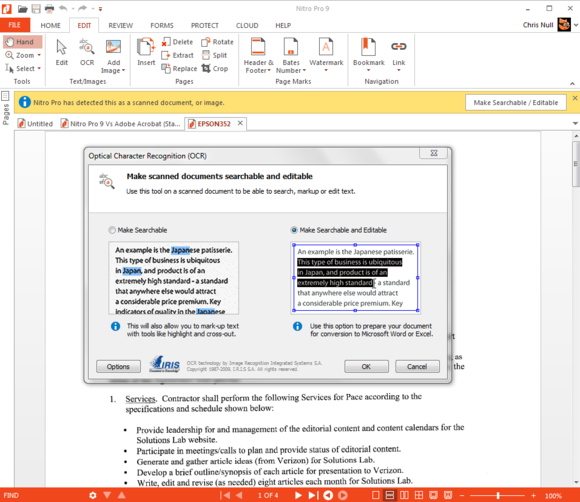
Task: Click Extract pages
Action: pyautogui.click(x=178, y=55)
